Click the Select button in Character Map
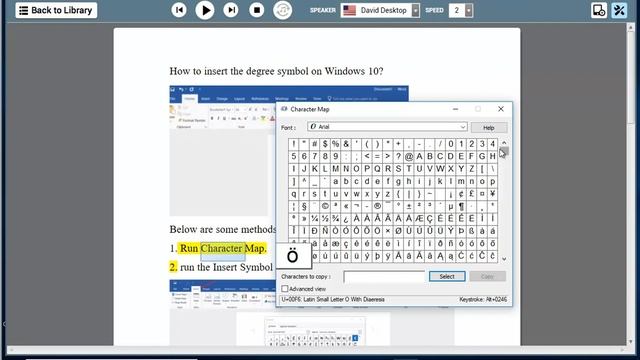Viewport: 640px width, 360px height. pyautogui.click(x=447, y=276)
